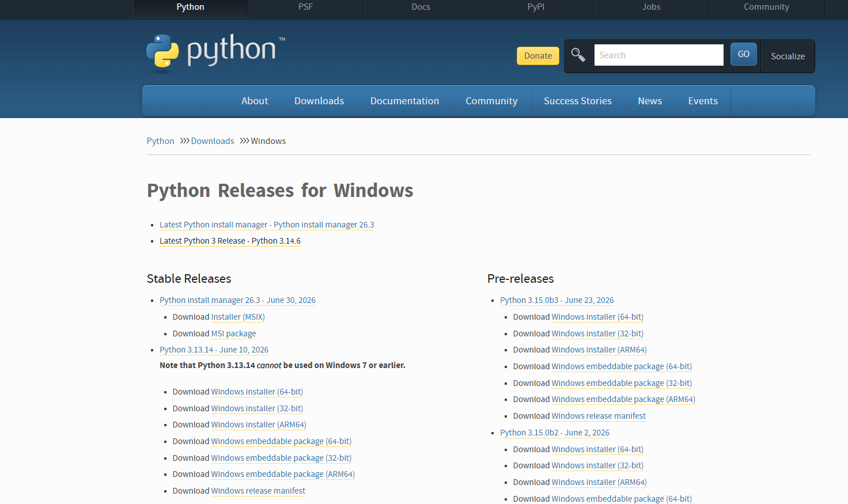Open Python install manager 26.3 June 30 link
This screenshot has width=848, height=504.
point(237,300)
